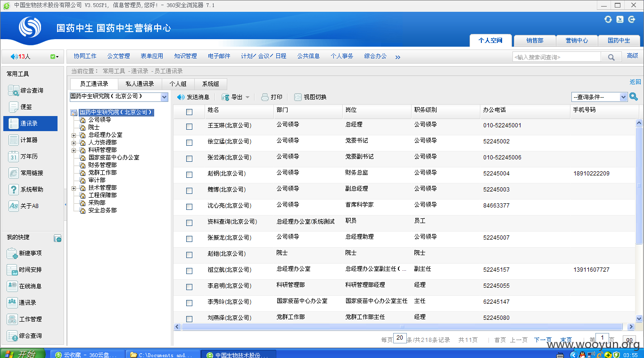The image size is (644, 358).
Task: Click go button beside page number
Action: 629,340
